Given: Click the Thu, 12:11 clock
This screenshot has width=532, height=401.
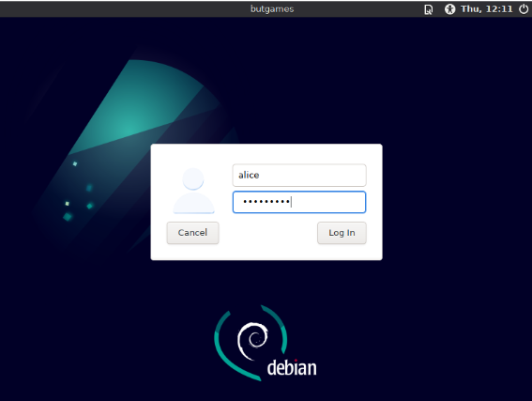Looking at the screenshot, I should [x=487, y=9].
